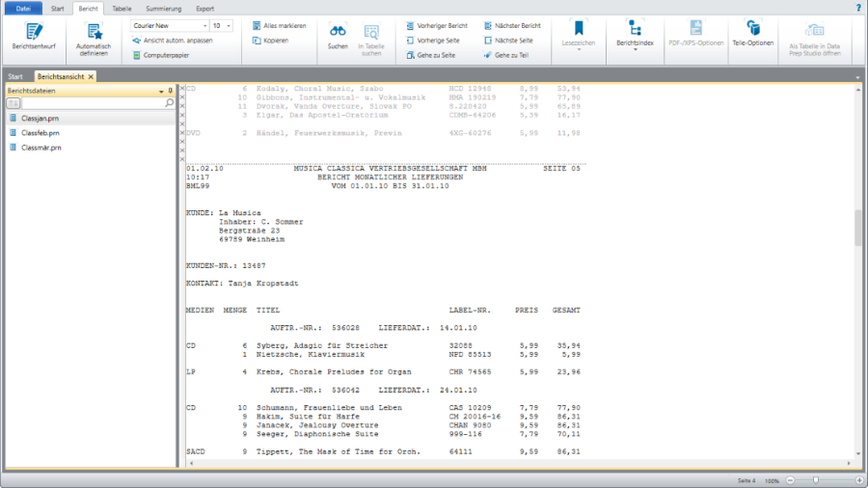Viewport: 868px width, 488px height.
Task: Click the zoom slider handle
Action: (x=816, y=479)
